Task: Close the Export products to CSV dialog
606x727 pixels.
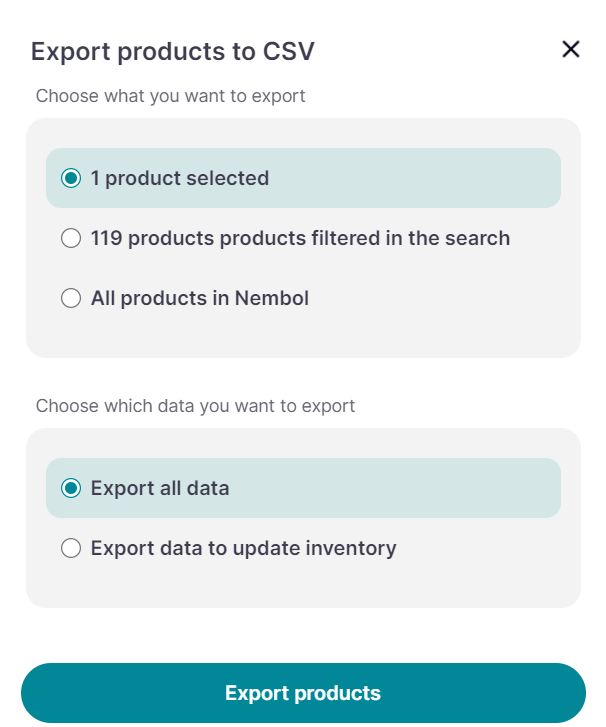Action: (x=571, y=49)
